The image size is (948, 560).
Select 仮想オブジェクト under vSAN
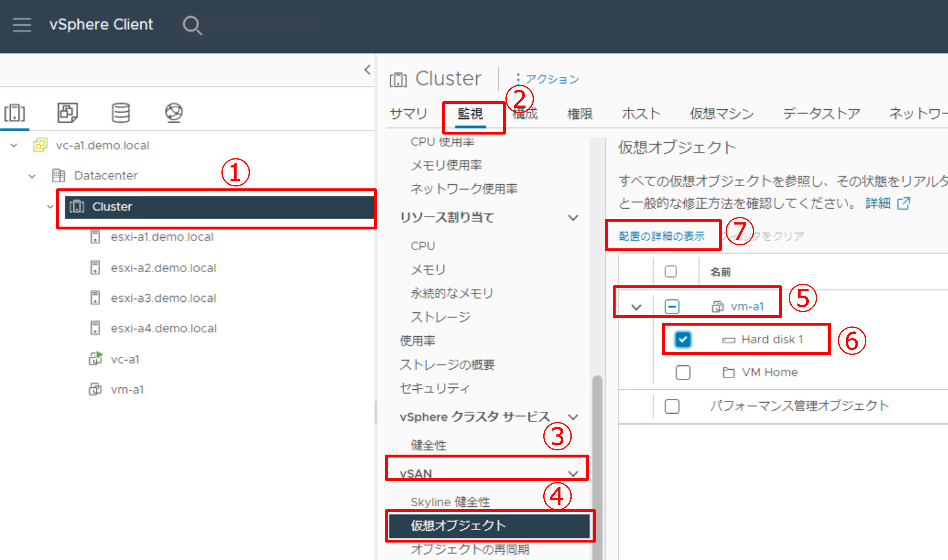coord(489,526)
